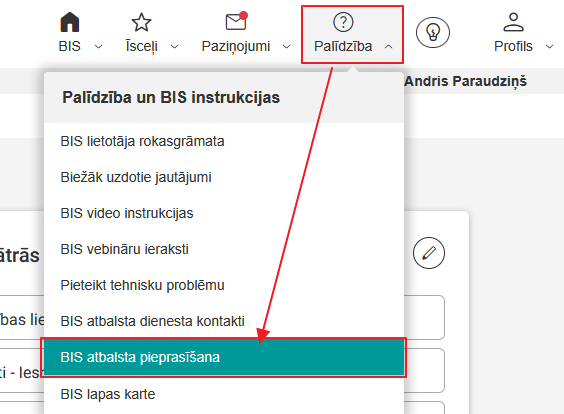Expand the Paziņojumi dropdown chevron
Screen dimensions: 564x414
(286, 46)
